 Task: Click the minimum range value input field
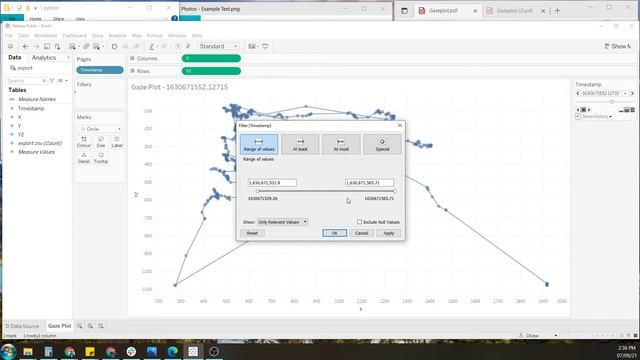272,182
